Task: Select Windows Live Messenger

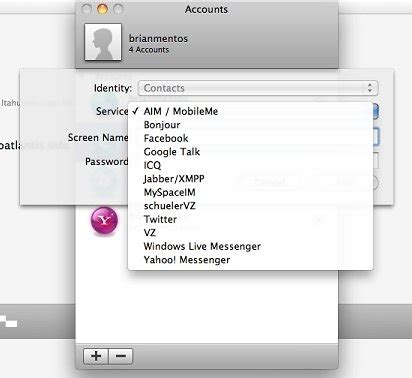Action: coord(250,246)
